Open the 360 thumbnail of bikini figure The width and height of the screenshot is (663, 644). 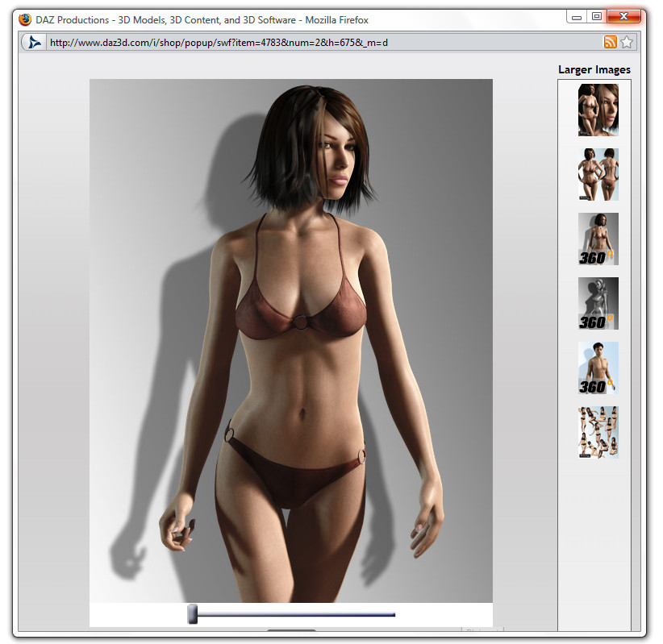click(x=598, y=239)
